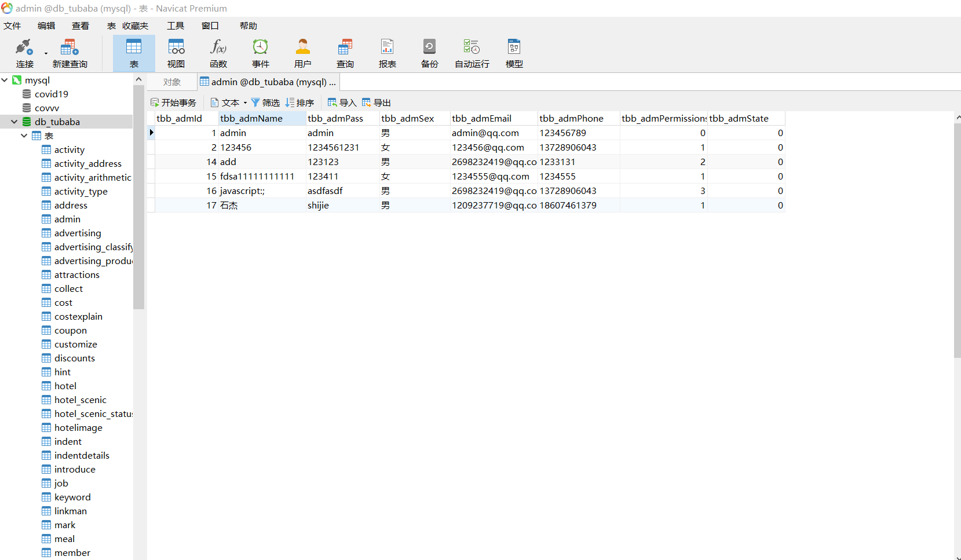The image size is (961, 560).
Task: Open the 函数 functions tool
Action: [x=218, y=53]
